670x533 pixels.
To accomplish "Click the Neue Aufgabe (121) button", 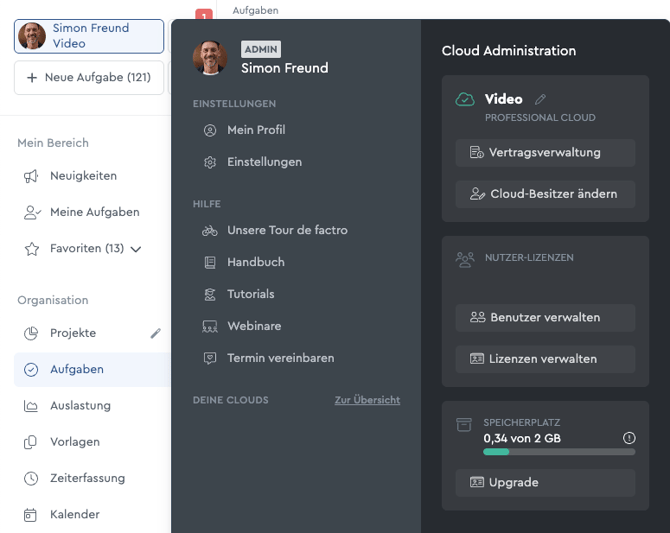I will pos(89,77).
